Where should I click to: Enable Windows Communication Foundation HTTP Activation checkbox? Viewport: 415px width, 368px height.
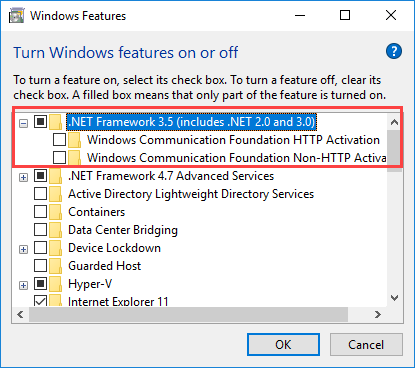click(59, 140)
